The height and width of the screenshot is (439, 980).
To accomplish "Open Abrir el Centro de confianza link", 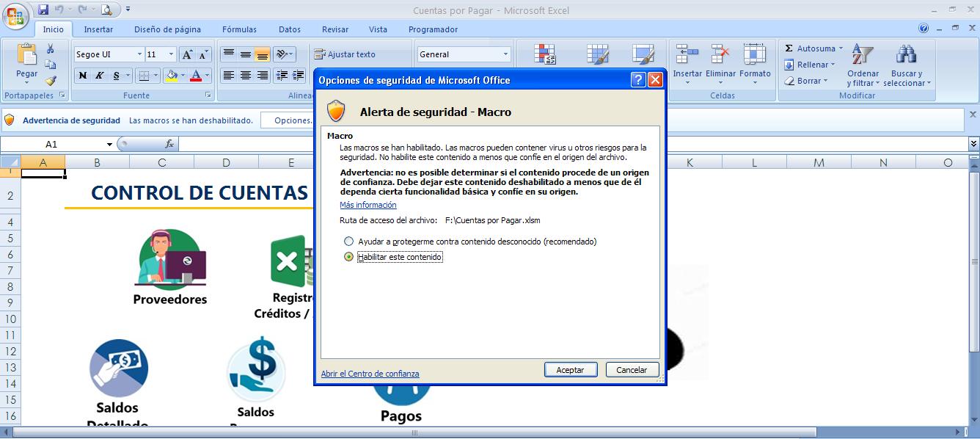I will point(370,374).
